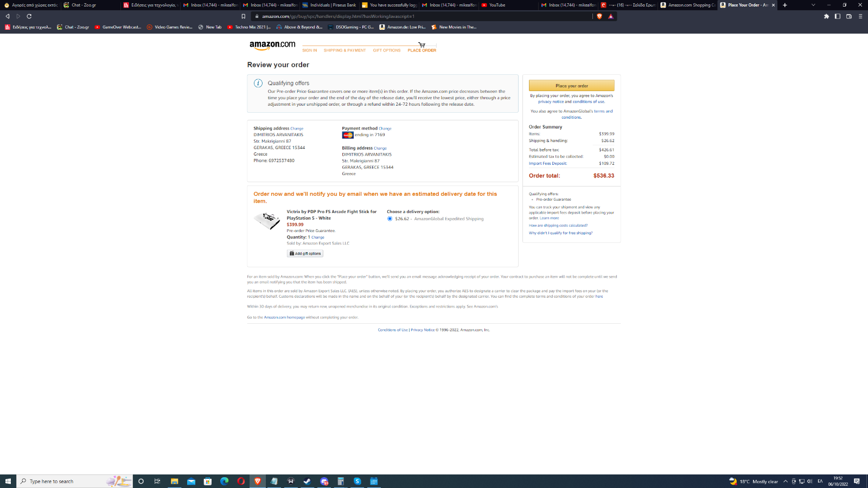Open Brave Wallet icon

(x=849, y=16)
